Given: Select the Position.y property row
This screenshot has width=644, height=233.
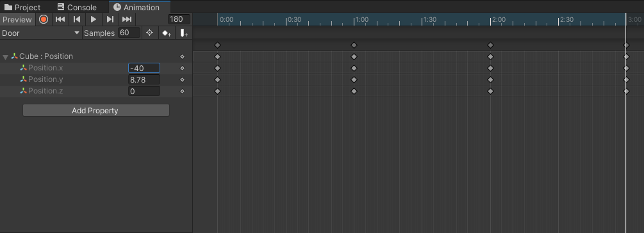Looking at the screenshot, I should coord(96,79).
